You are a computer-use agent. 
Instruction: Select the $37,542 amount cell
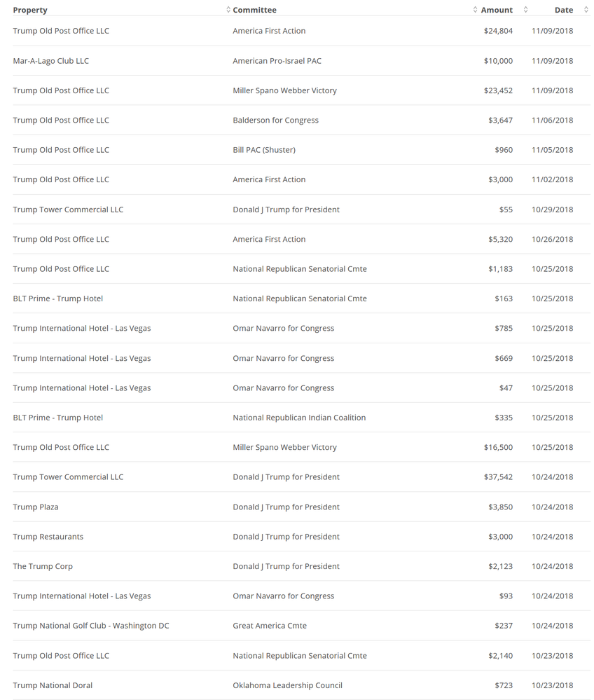[498, 476]
